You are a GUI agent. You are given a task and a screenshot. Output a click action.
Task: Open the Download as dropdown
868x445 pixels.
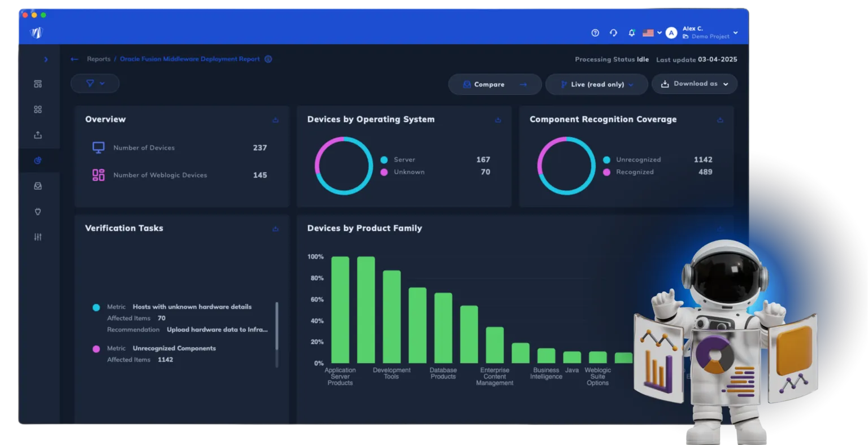click(x=695, y=84)
